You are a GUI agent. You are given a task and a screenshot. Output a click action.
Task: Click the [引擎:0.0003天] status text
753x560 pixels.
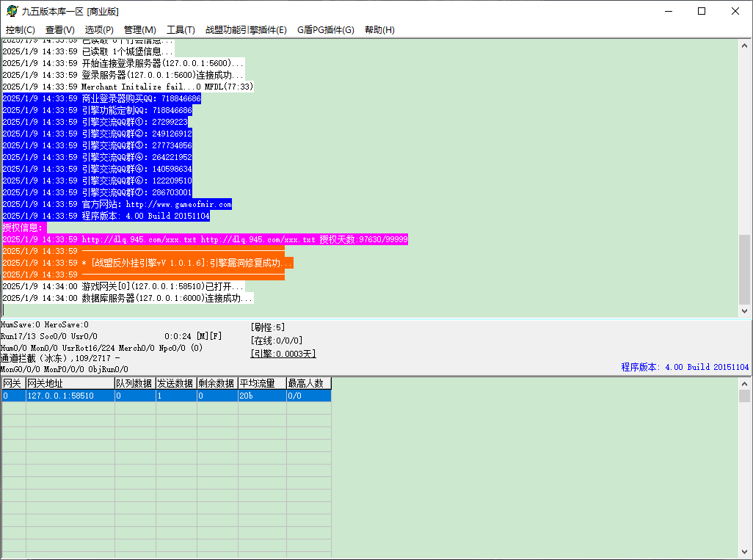coord(283,354)
